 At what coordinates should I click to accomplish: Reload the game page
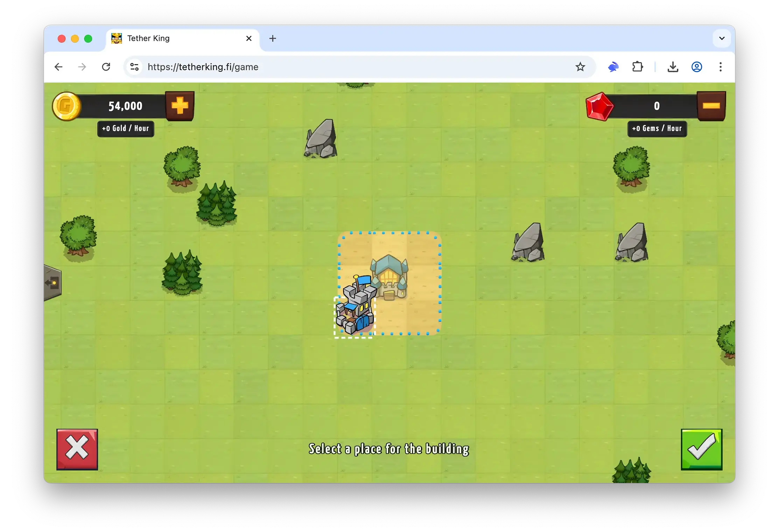[106, 67]
